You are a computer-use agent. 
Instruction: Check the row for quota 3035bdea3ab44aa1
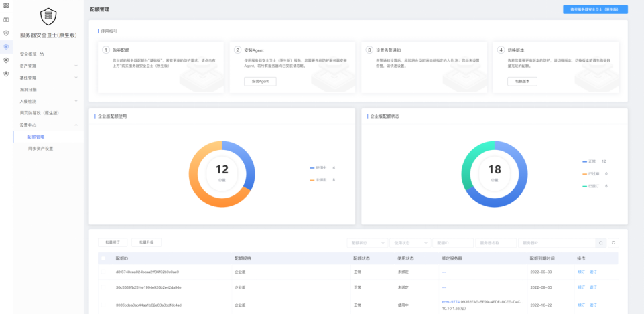point(103,305)
